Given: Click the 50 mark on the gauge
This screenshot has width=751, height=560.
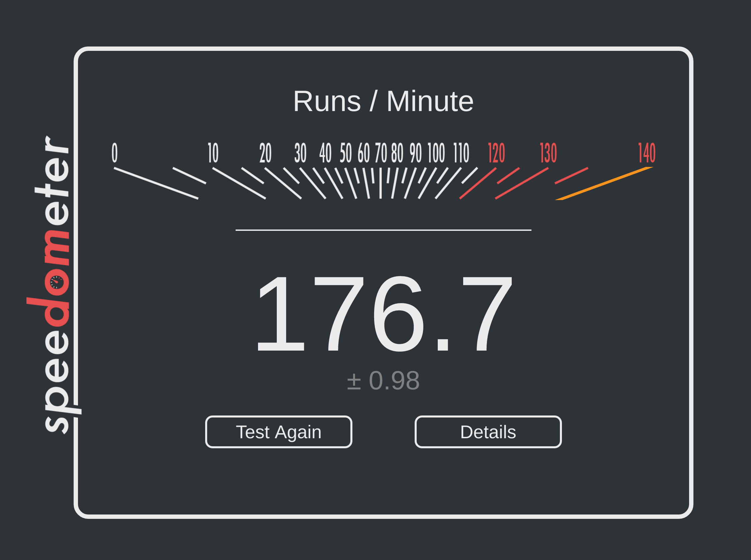Looking at the screenshot, I should click(x=346, y=153).
